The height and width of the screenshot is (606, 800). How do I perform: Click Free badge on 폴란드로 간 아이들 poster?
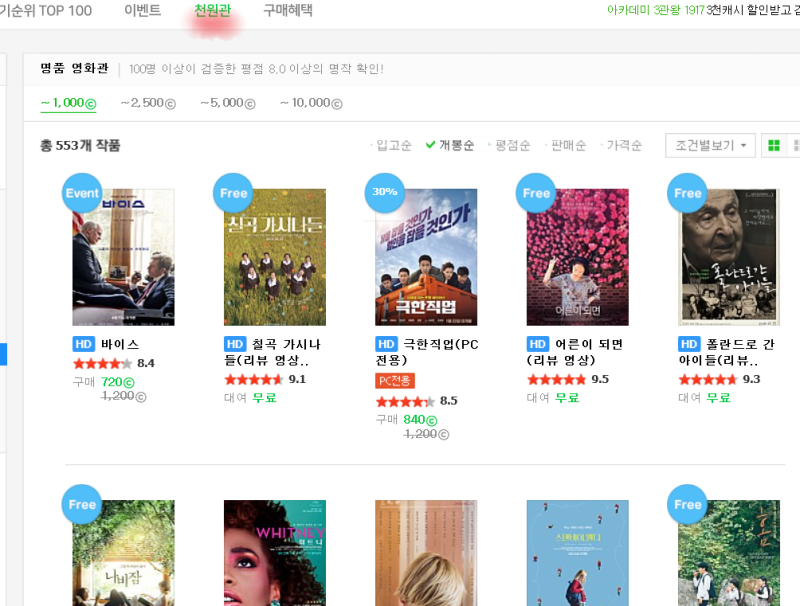click(687, 193)
